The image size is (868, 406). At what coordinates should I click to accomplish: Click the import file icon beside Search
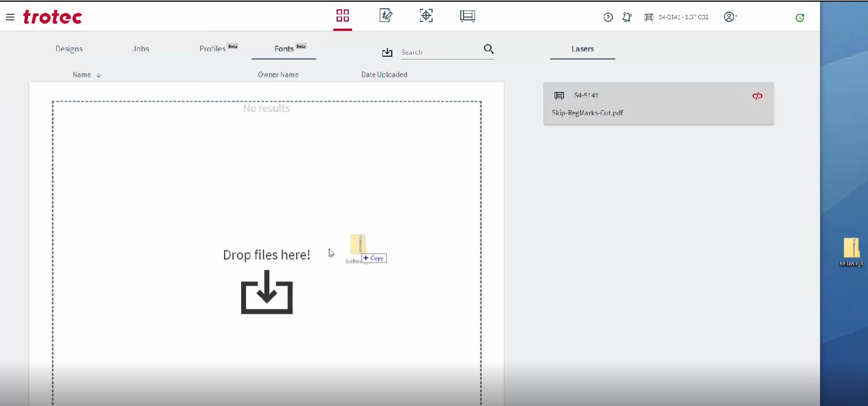[387, 52]
